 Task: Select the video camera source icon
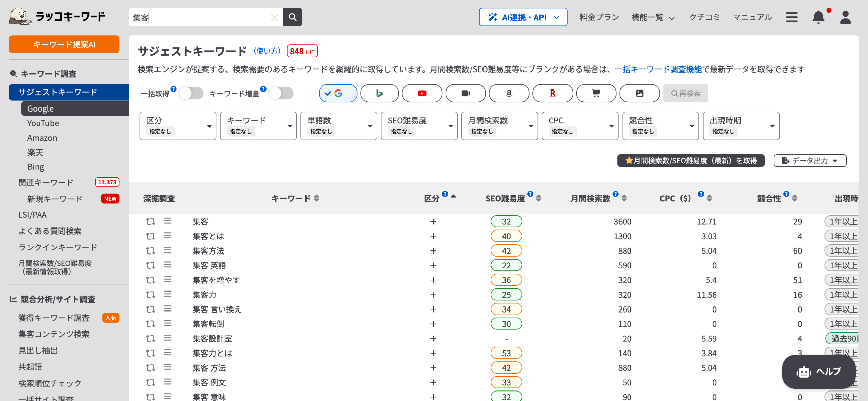coord(466,93)
